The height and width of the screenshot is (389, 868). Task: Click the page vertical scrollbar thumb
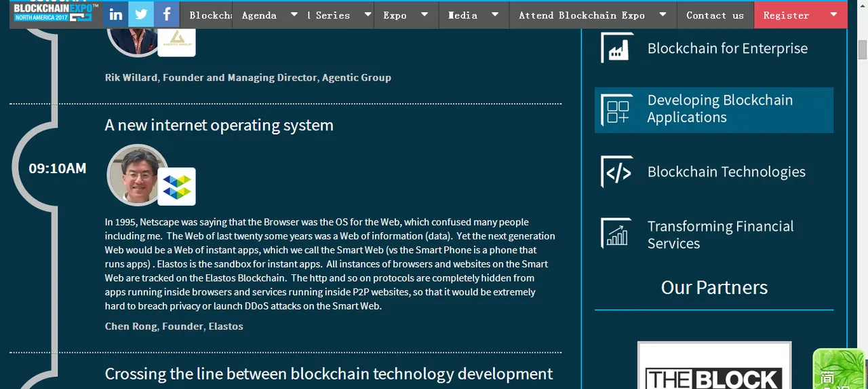click(863, 50)
